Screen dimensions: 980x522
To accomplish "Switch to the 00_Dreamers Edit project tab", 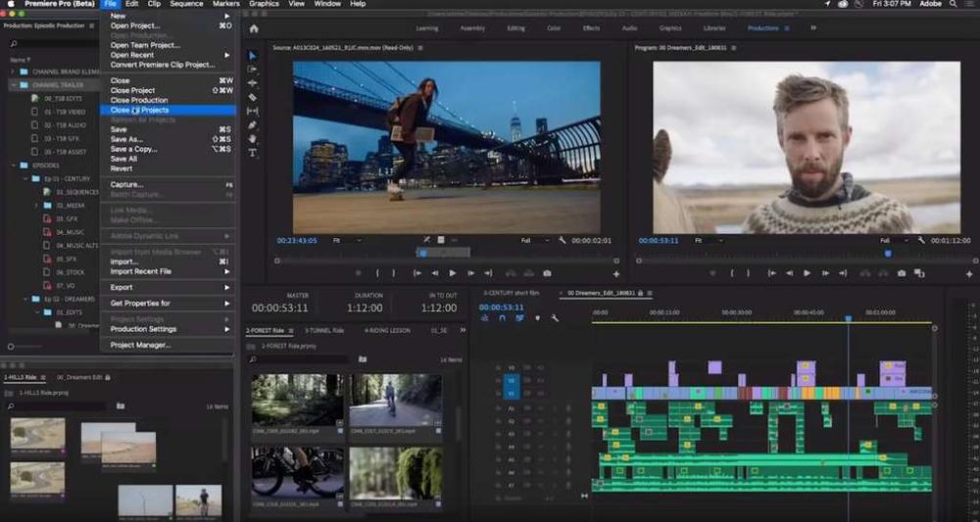I will (79, 377).
